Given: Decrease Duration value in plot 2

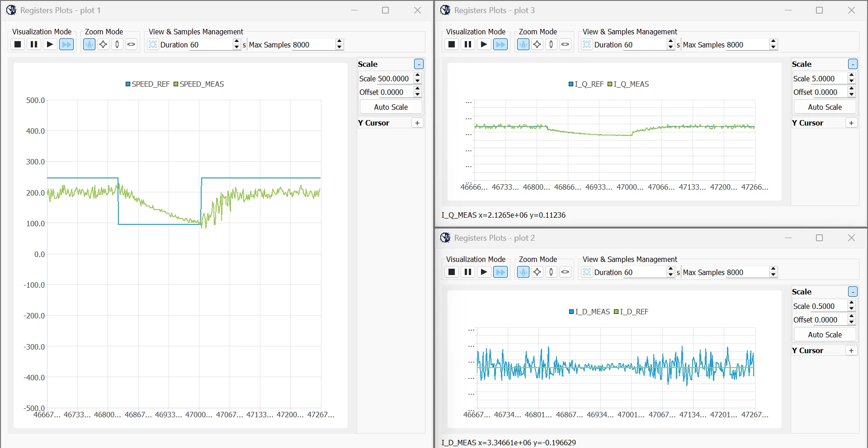Looking at the screenshot, I should tap(671, 275).
